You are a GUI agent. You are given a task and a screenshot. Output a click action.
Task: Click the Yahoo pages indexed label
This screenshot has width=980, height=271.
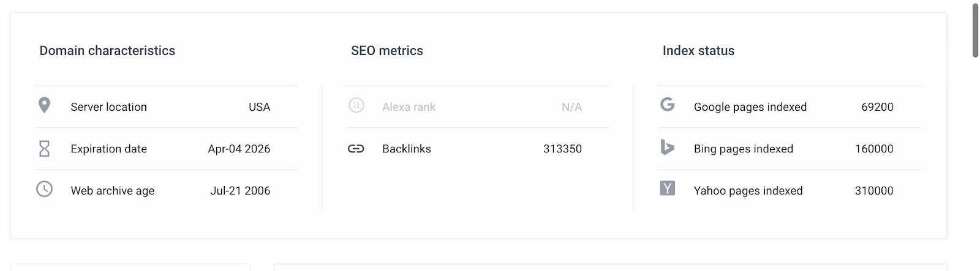(x=748, y=191)
